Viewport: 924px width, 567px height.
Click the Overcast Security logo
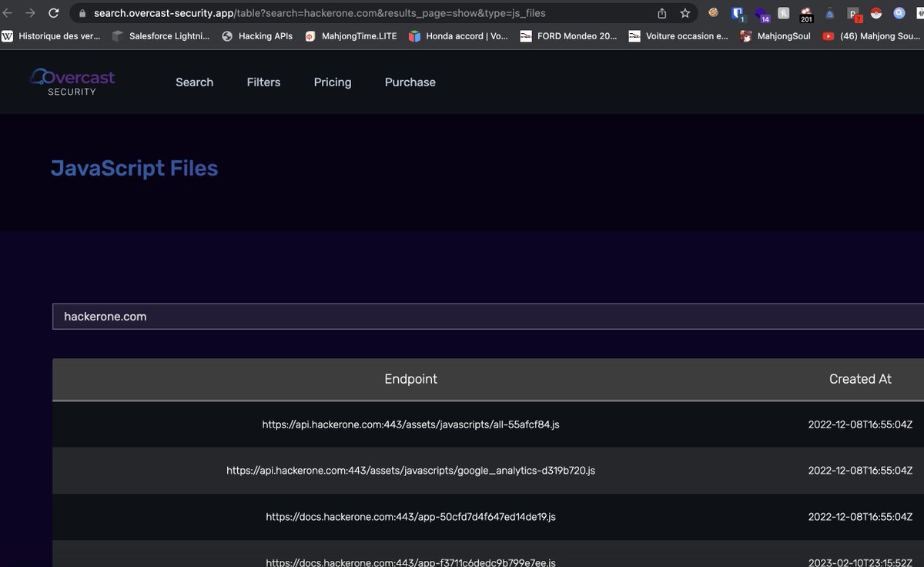point(72,82)
